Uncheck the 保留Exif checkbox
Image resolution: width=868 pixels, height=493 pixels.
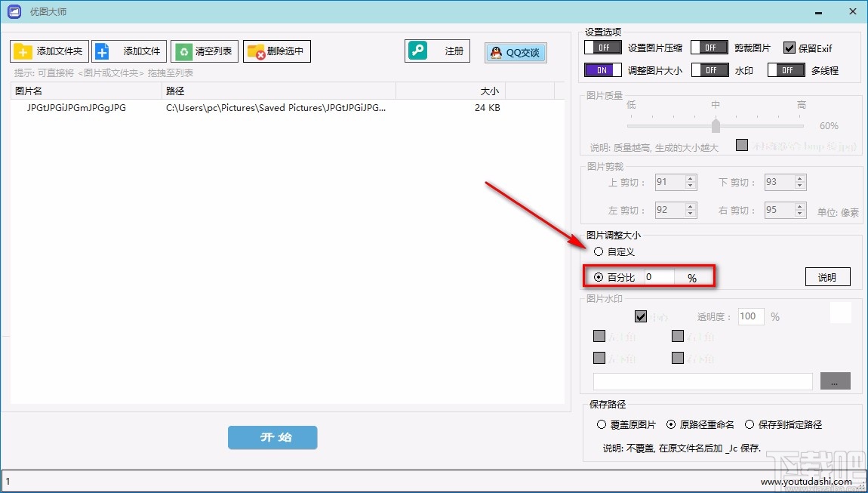[790, 48]
